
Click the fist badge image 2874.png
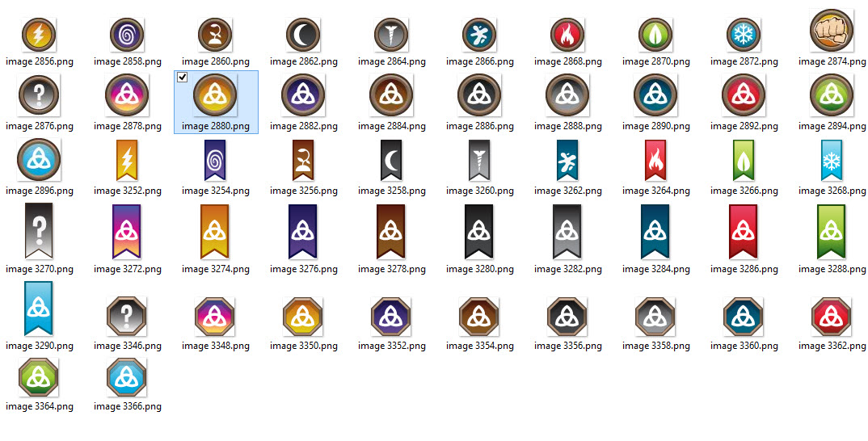[x=831, y=31]
